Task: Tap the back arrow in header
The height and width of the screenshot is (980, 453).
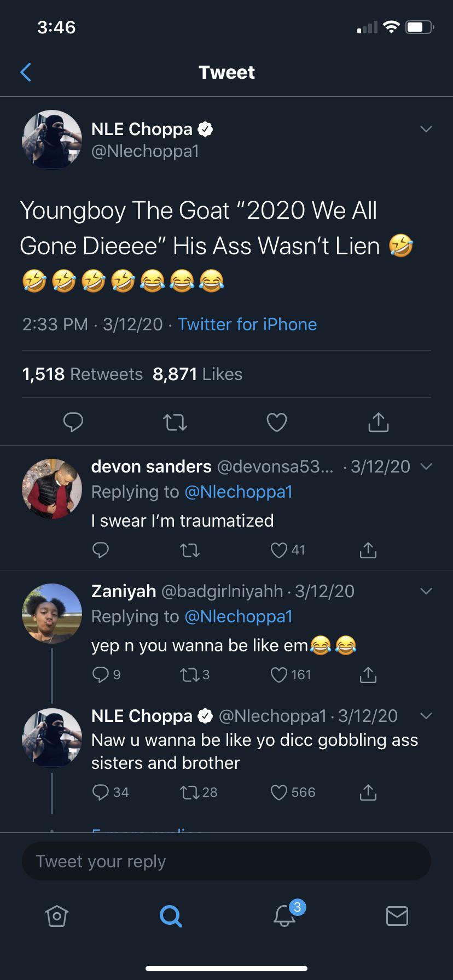Action: pos(26,72)
